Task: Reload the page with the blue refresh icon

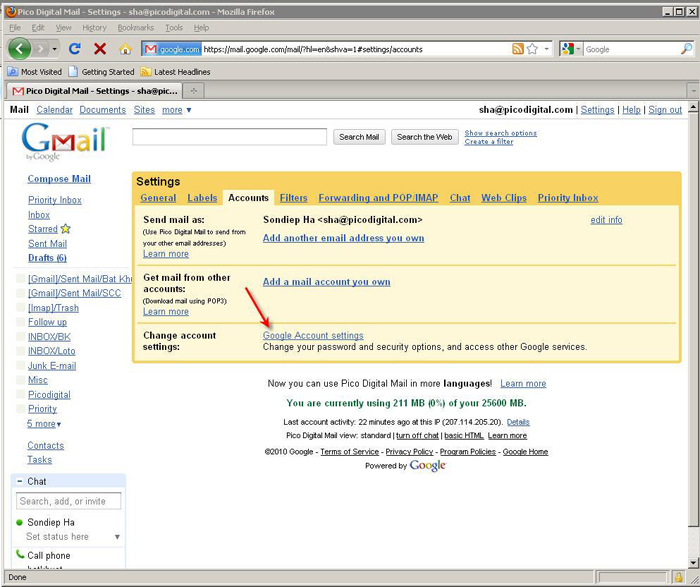Action: (75, 49)
